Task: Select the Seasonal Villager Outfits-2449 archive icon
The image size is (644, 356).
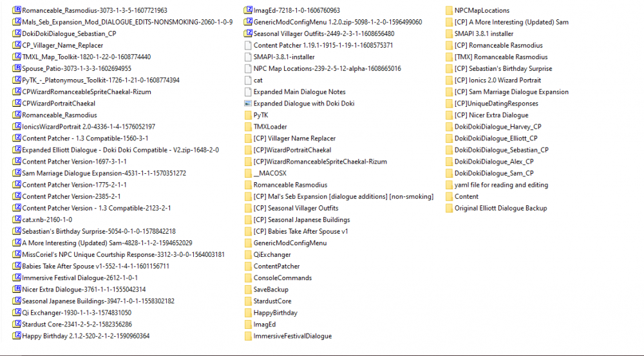Action: 248,33
